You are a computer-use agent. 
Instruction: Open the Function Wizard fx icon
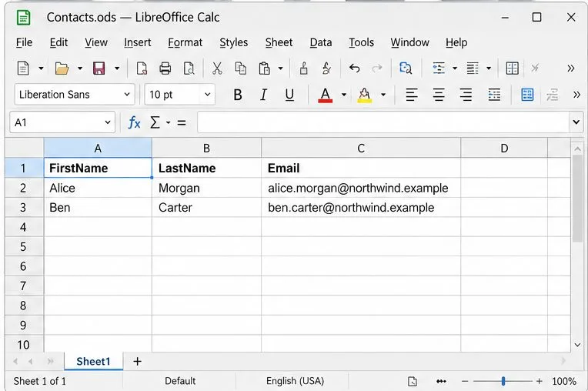(134, 122)
